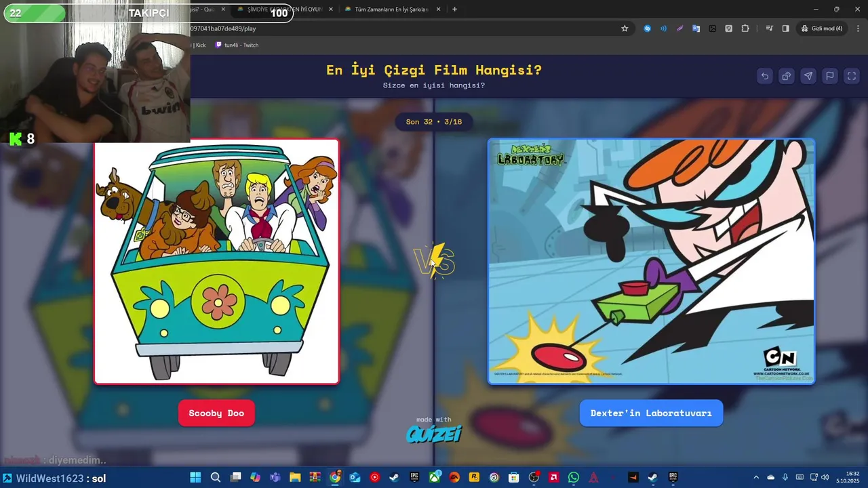Open Windows taskbar Search
This screenshot has height=488, width=868.
pos(216,477)
